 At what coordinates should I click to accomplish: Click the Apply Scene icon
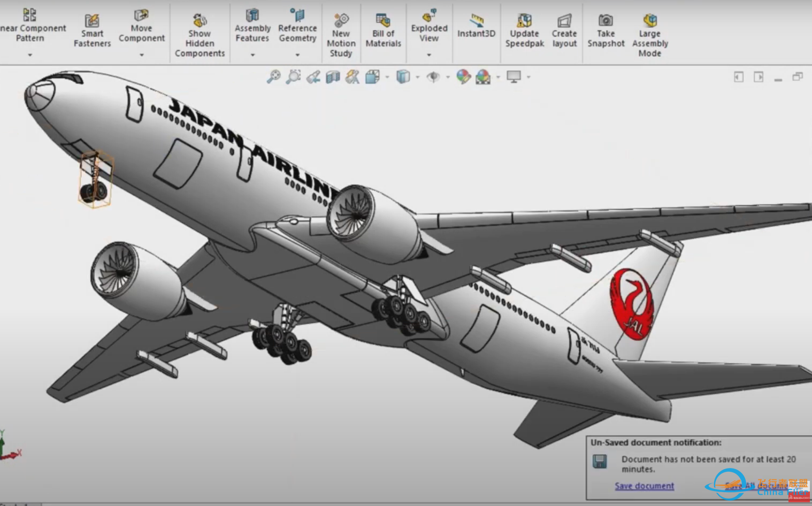(483, 77)
